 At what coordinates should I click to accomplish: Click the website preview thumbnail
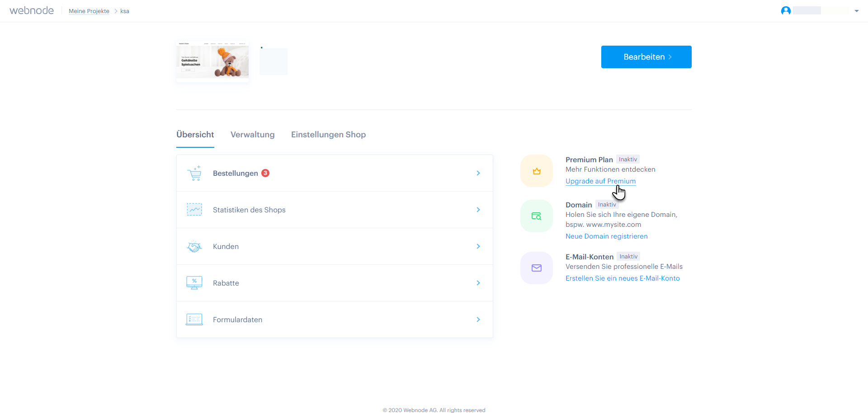pyautogui.click(x=212, y=61)
